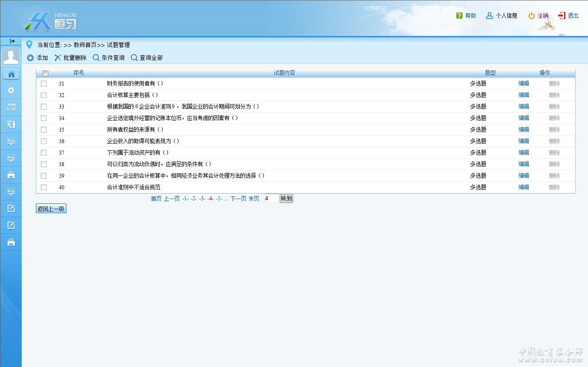The height and width of the screenshot is (367, 588).
Task: Click 退出 to exit the system
Action: [x=568, y=16]
